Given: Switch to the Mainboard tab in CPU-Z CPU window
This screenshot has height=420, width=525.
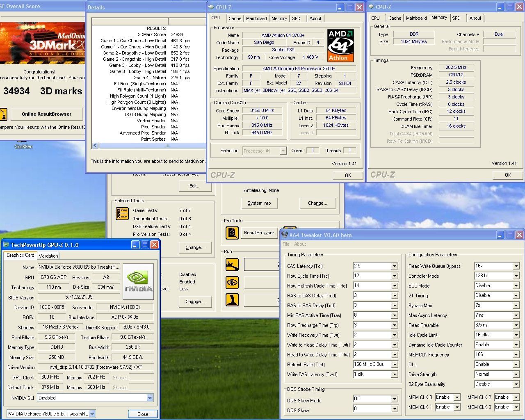Looking at the screenshot, I should [x=256, y=18].
